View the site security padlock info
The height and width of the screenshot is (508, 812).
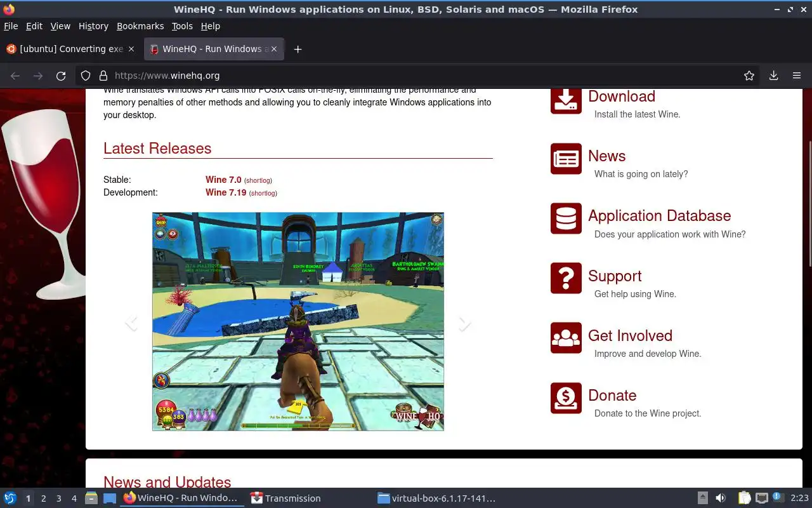click(103, 76)
